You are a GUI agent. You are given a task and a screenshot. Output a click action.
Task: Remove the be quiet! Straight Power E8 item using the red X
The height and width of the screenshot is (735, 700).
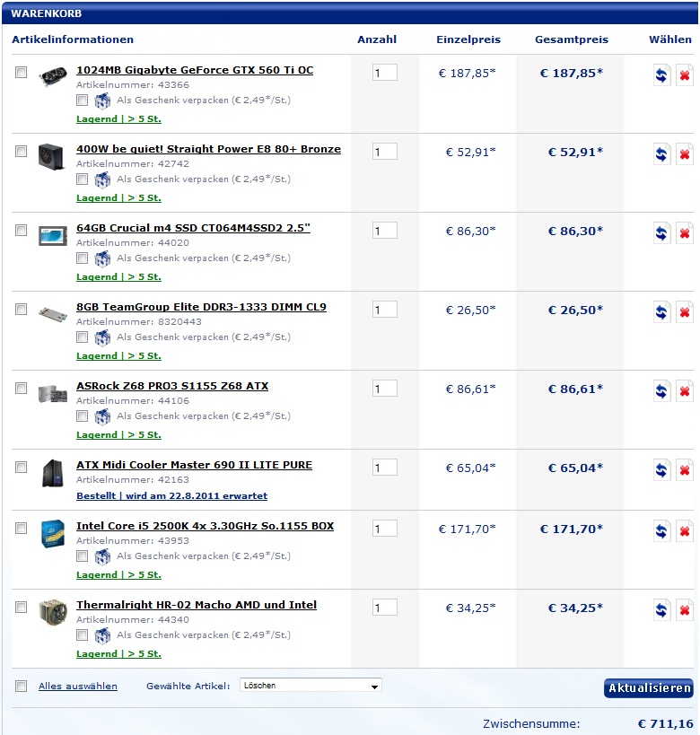(685, 153)
